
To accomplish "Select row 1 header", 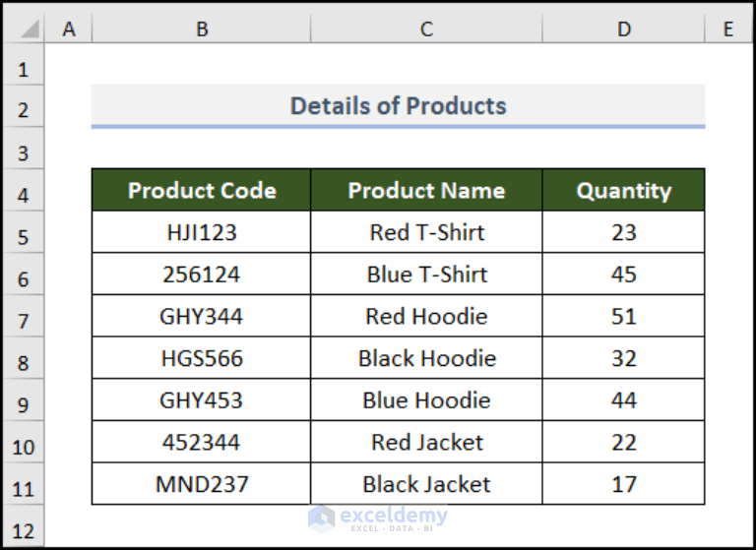I will 24,65.
